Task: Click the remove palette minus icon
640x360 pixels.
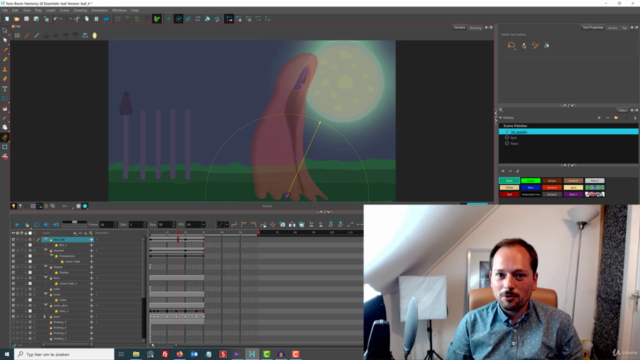Action: [607, 118]
